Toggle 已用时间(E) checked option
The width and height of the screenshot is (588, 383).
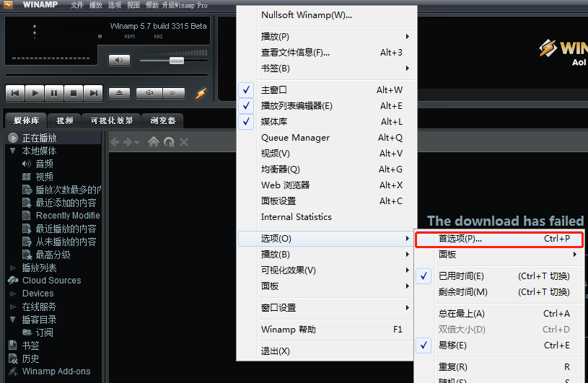[499, 276]
